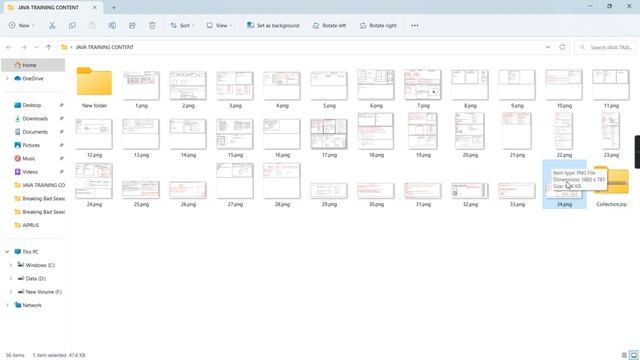Click the Cut icon in toolbar

52,25
